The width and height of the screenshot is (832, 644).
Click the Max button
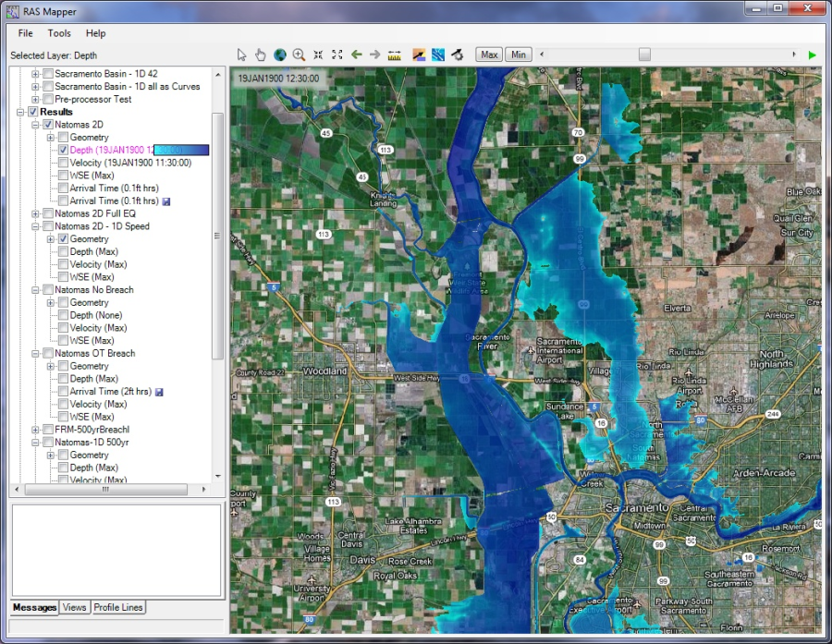pyautogui.click(x=489, y=55)
